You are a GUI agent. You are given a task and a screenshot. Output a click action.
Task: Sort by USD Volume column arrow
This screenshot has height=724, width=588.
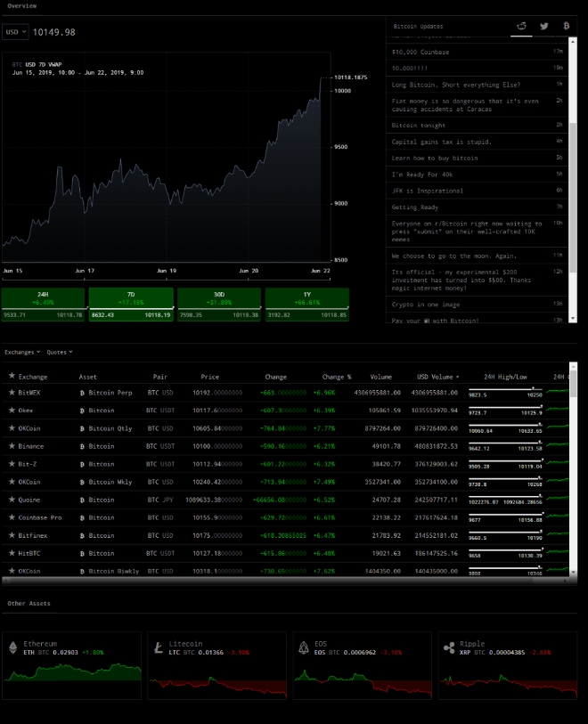click(458, 378)
